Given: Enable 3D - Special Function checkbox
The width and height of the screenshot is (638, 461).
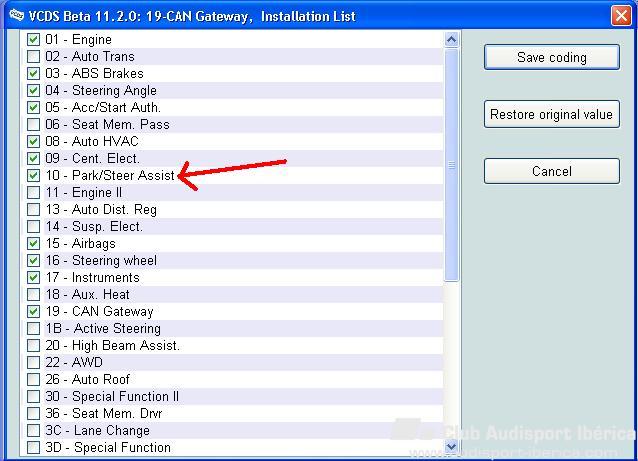Looking at the screenshot, I should [x=33, y=447].
